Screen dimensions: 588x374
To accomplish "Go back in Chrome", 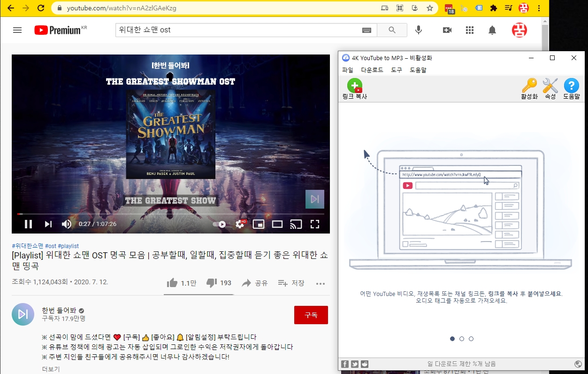I will pos(11,8).
